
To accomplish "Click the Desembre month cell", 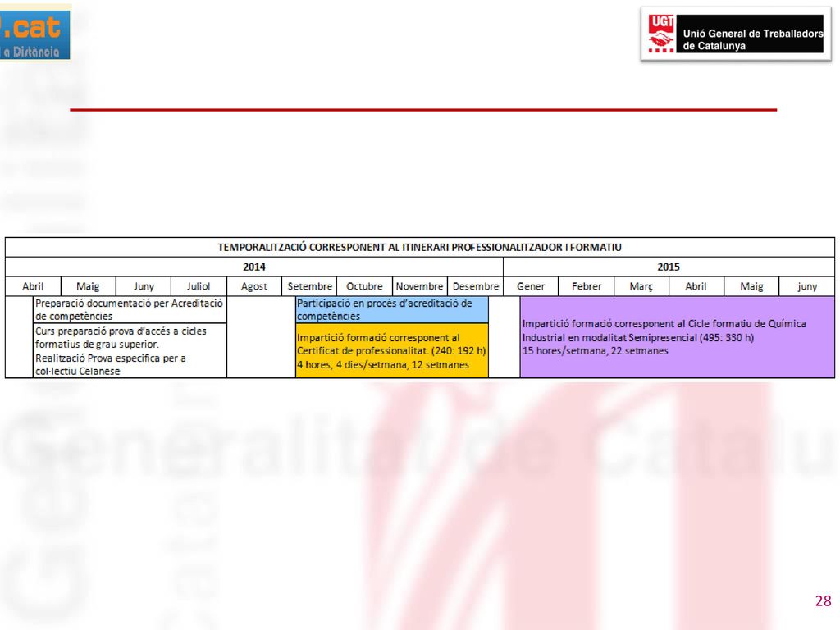I will tap(476, 286).
